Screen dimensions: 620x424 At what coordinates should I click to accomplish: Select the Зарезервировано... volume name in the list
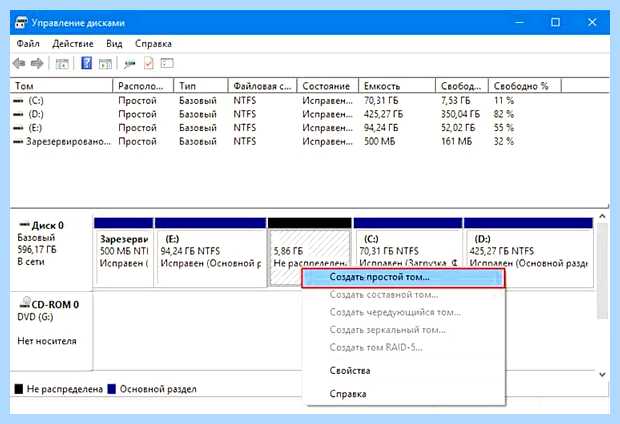pos(68,141)
